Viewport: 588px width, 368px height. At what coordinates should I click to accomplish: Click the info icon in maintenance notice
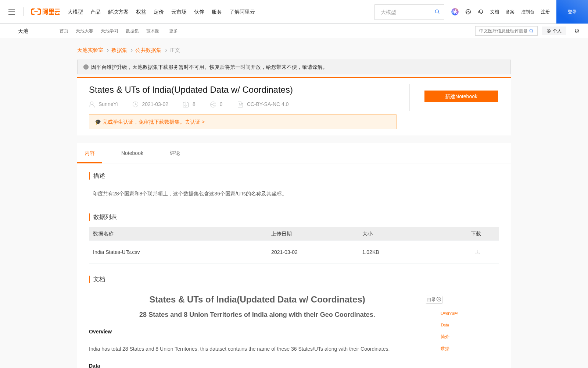86,67
